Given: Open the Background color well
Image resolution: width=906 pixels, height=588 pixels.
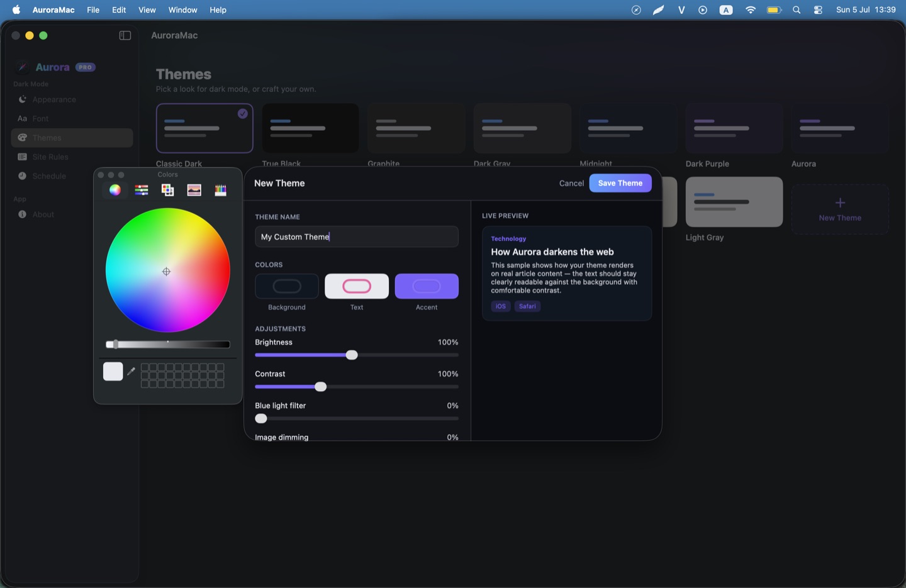Looking at the screenshot, I should point(287,286).
